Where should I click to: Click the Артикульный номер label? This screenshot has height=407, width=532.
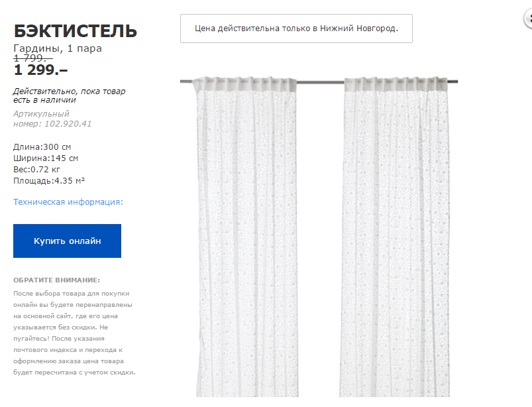(41, 119)
